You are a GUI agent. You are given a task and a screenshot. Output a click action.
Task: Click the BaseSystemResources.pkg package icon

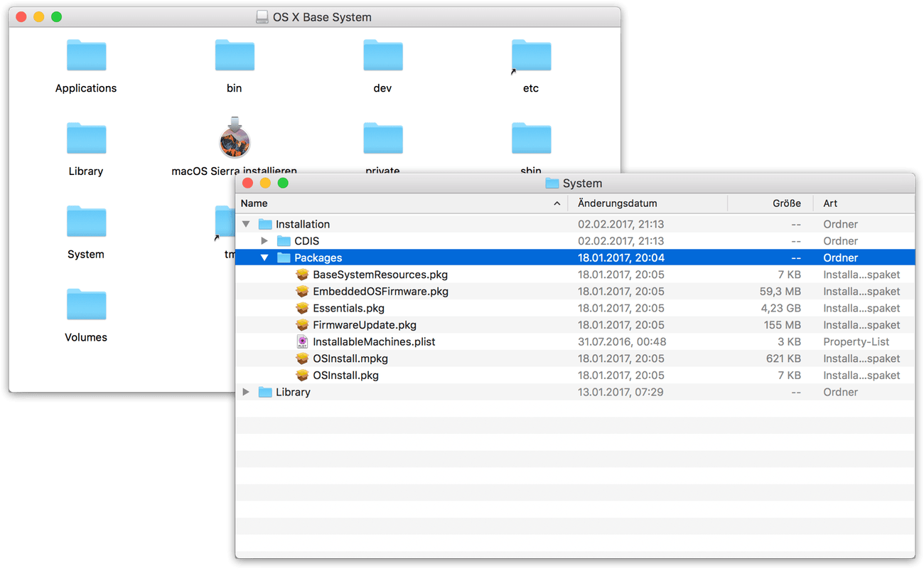(302, 275)
